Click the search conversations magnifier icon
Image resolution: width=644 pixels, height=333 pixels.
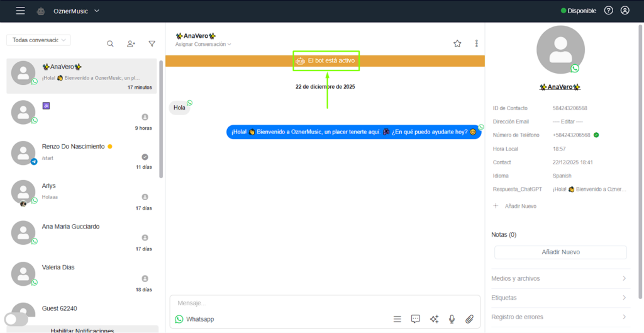pos(110,43)
